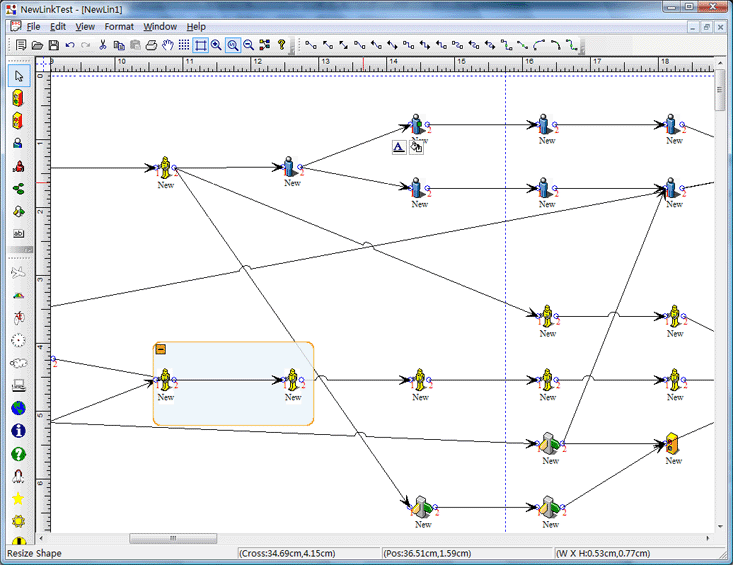This screenshot has width=733, height=565.
Task: Copy the selected shape
Action: point(119,45)
